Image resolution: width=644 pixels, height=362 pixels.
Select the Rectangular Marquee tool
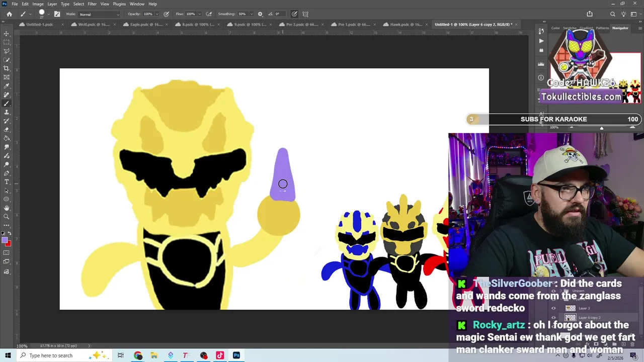pyautogui.click(x=7, y=42)
